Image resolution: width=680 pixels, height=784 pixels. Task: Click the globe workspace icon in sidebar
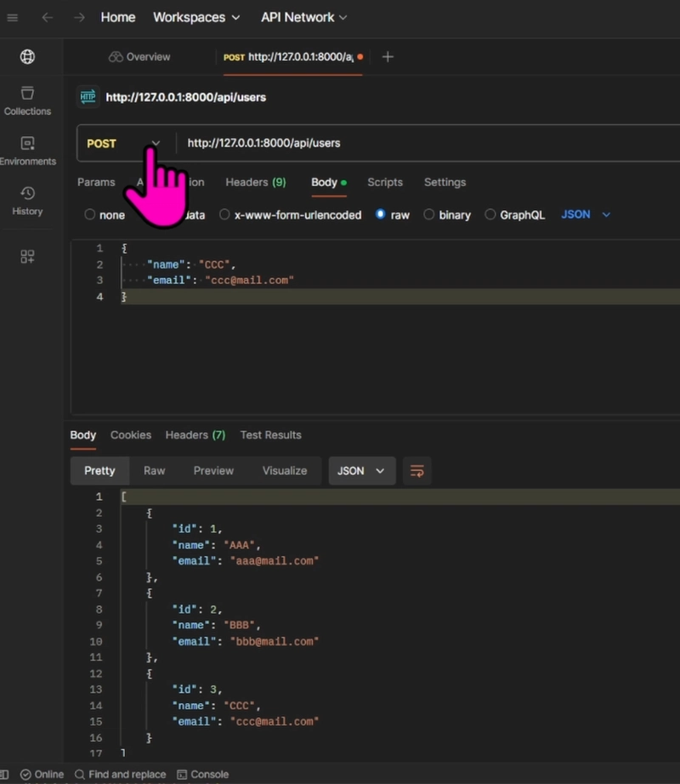tap(27, 56)
